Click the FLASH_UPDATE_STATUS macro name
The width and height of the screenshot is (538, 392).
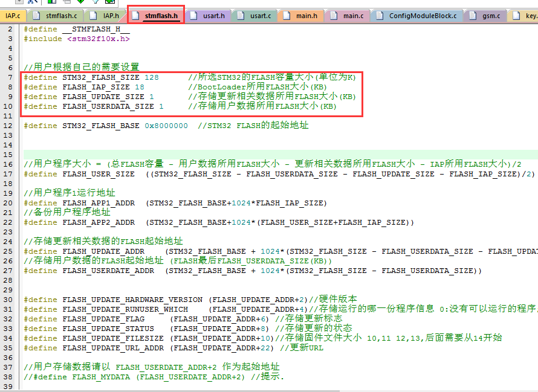108,329
